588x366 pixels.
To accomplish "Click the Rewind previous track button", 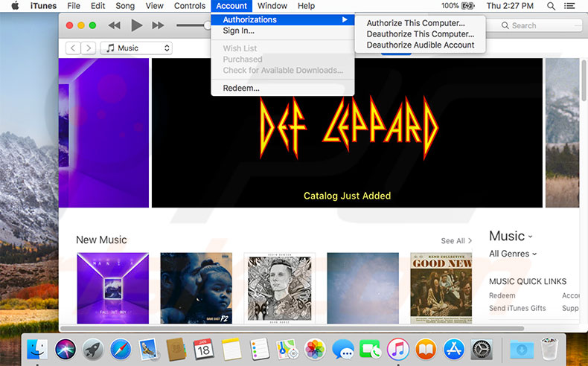I will 115,25.
